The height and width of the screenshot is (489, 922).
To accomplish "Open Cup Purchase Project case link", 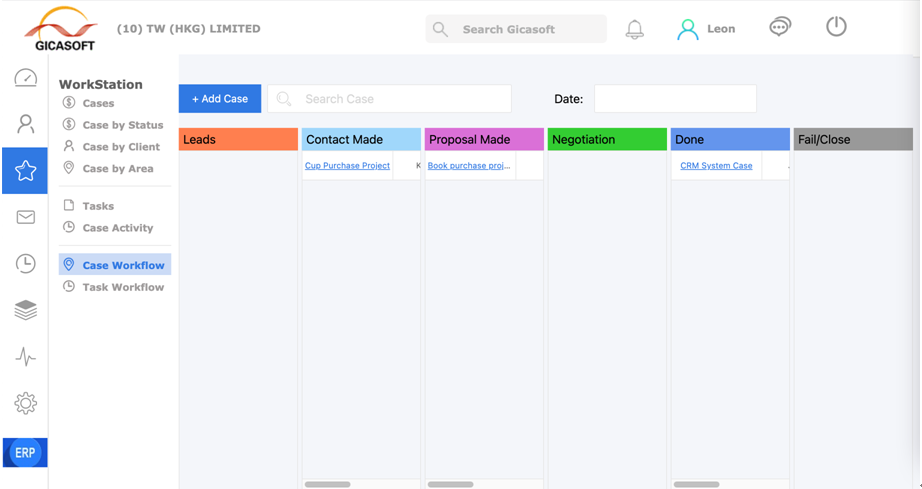I will 347,166.
